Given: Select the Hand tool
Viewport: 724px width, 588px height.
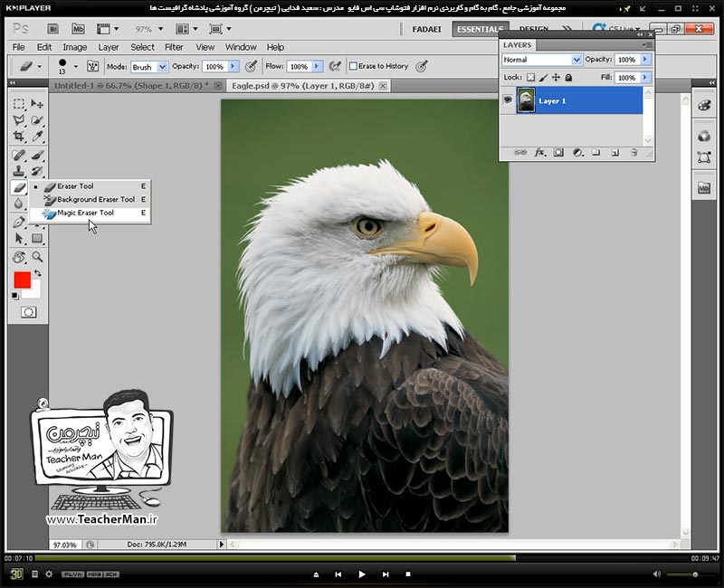Looking at the screenshot, I should (x=19, y=257).
